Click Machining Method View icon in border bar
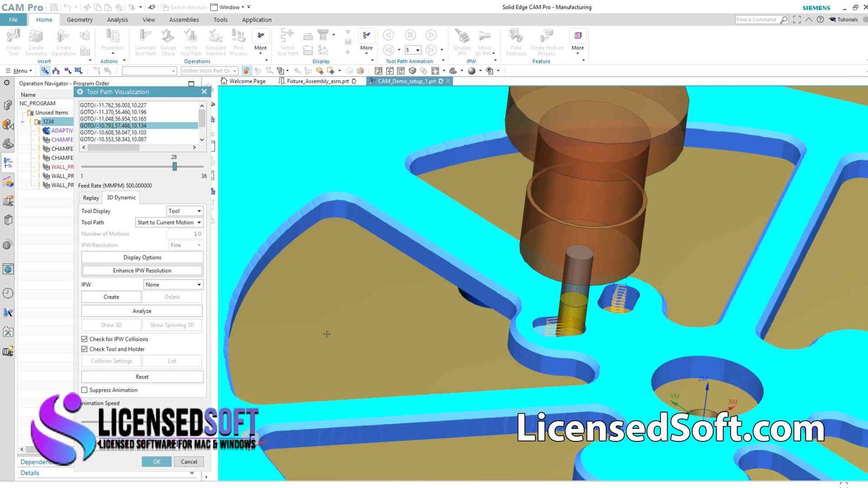 pos(79,70)
